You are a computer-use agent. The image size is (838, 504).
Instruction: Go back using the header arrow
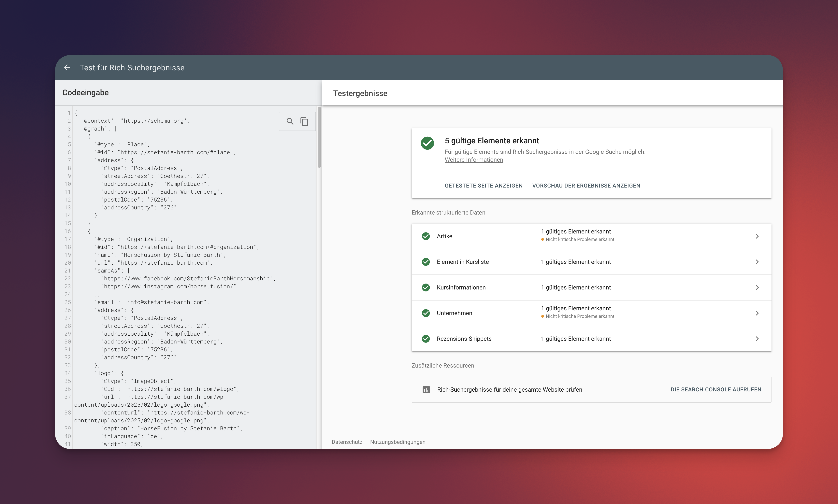coord(67,68)
